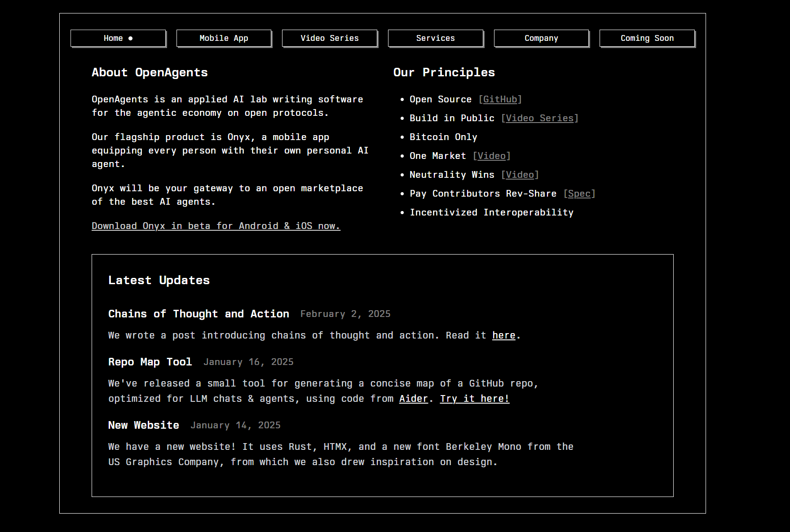The image size is (790, 532).
Task: Select Services in the navigation bar
Action: point(435,38)
